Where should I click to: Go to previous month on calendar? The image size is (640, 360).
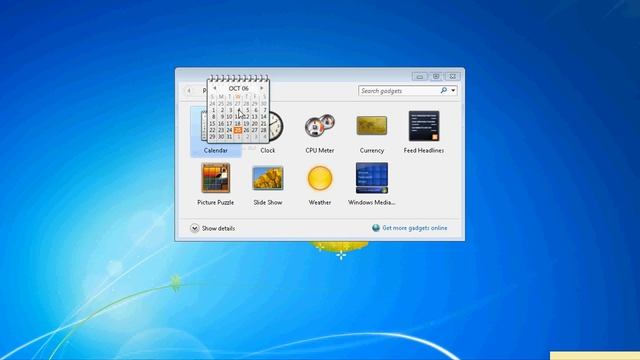tap(215, 88)
